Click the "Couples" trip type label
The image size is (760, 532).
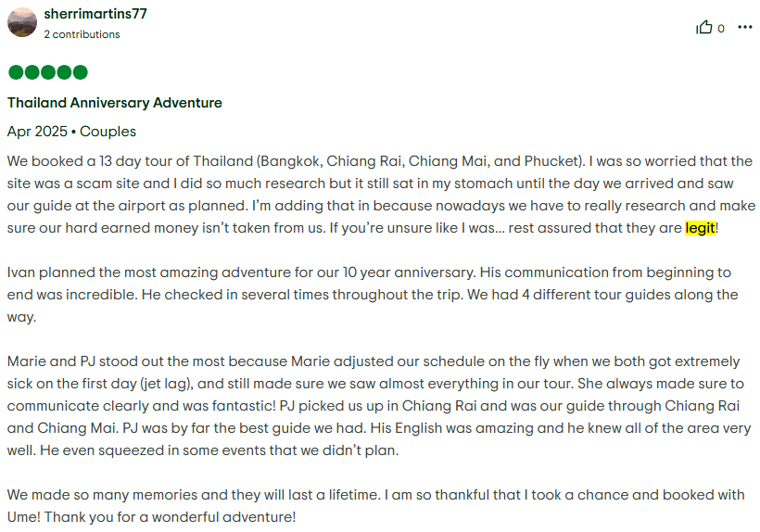[108, 132]
